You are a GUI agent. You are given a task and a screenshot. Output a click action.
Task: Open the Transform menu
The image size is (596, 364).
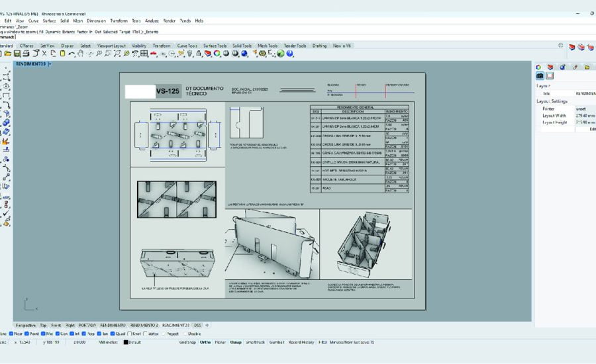click(118, 21)
